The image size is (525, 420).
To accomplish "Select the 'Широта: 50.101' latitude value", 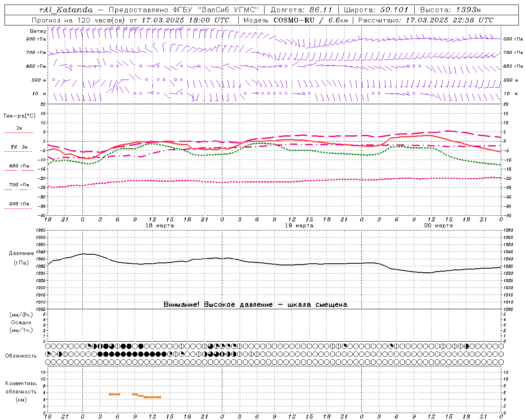I will (376, 10).
